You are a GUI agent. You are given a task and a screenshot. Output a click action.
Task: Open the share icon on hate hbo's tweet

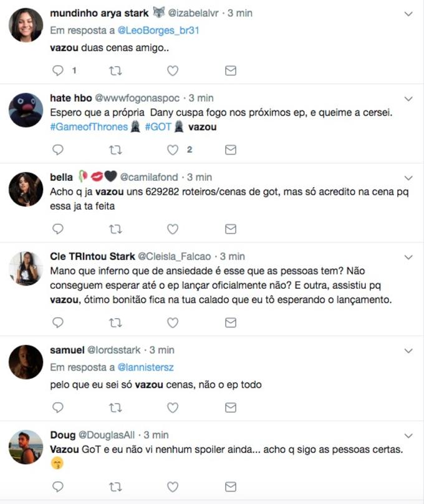[230, 150]
